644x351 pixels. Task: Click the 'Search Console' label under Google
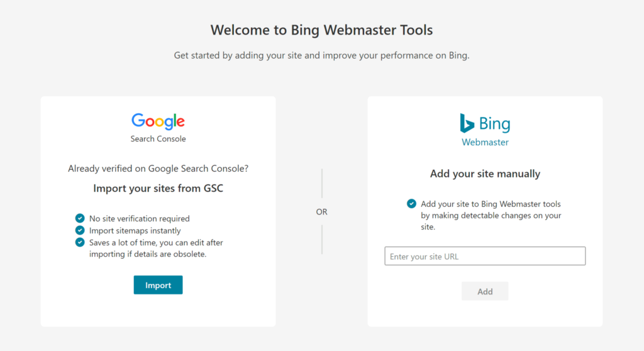click(x=158, y=139)
